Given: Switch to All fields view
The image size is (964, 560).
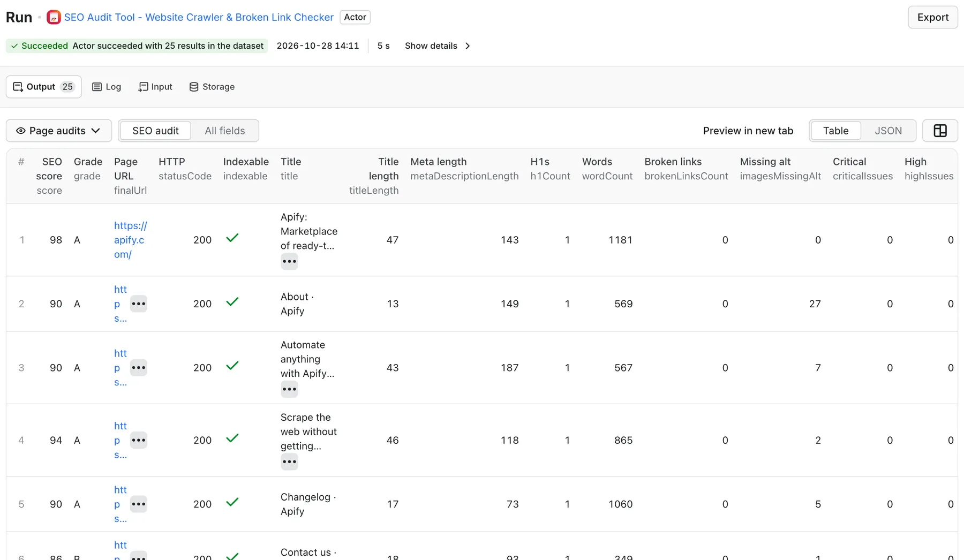Looking at the screenshot, I should [x=225, y=131].
